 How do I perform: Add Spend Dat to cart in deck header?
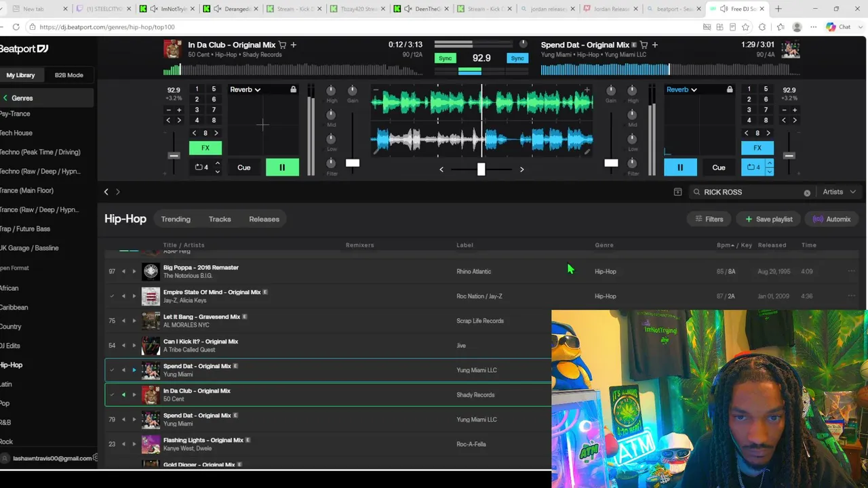tap(644, 45)
